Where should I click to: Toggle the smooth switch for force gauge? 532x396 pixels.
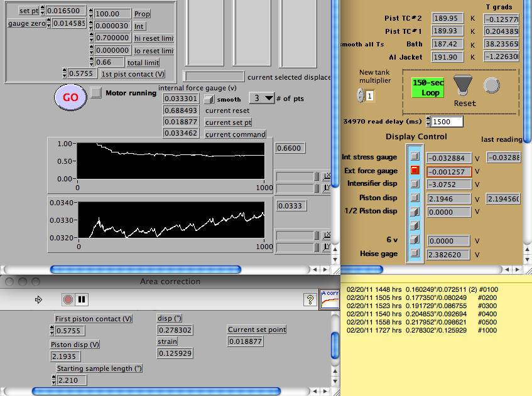[x=210, y=99]
